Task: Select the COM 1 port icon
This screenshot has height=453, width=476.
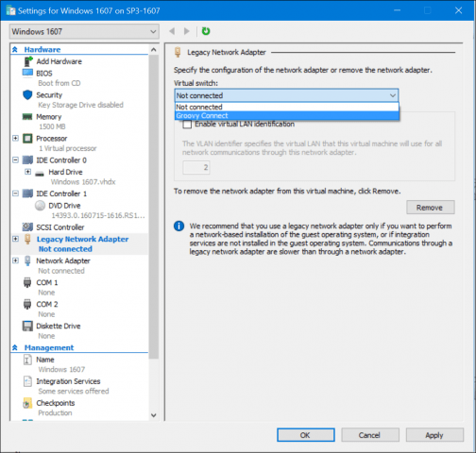Action: [27, 282]
